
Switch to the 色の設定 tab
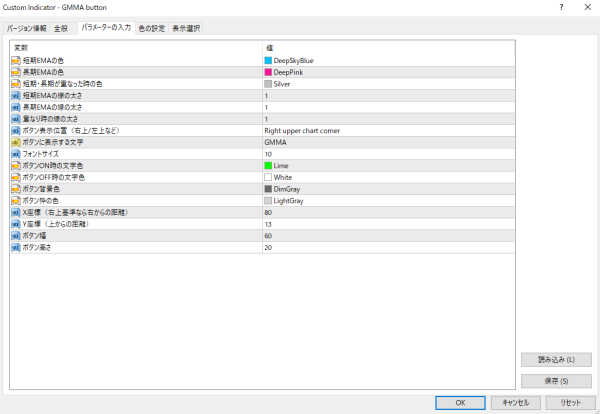click(x=151, y=28)
